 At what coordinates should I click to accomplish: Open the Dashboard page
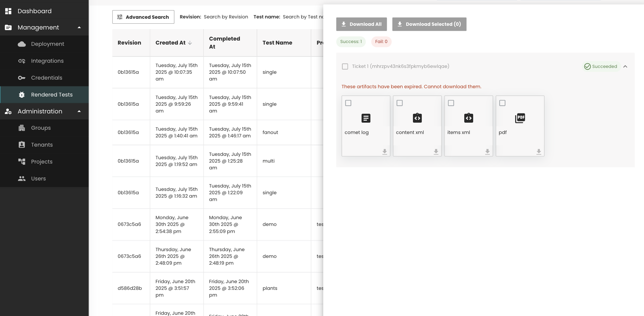[x=34, y=11]
